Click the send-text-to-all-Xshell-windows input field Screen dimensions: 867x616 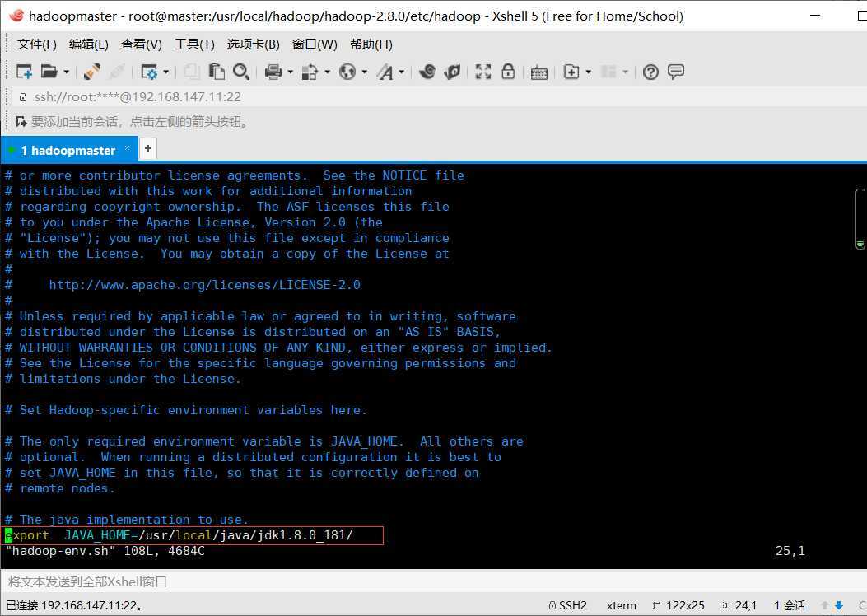(433, 581)
